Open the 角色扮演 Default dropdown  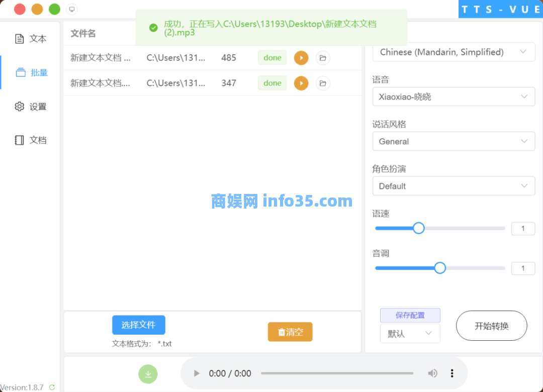tap(453, 186)
